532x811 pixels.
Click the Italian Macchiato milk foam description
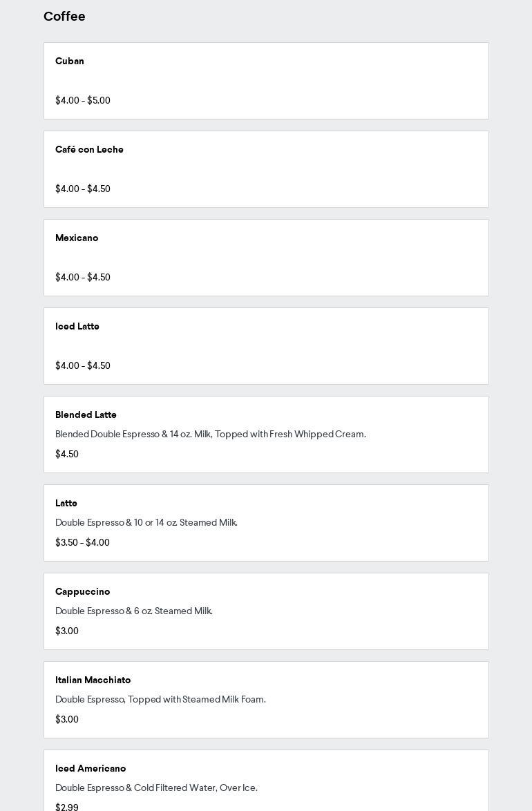[x=160, y=700]
